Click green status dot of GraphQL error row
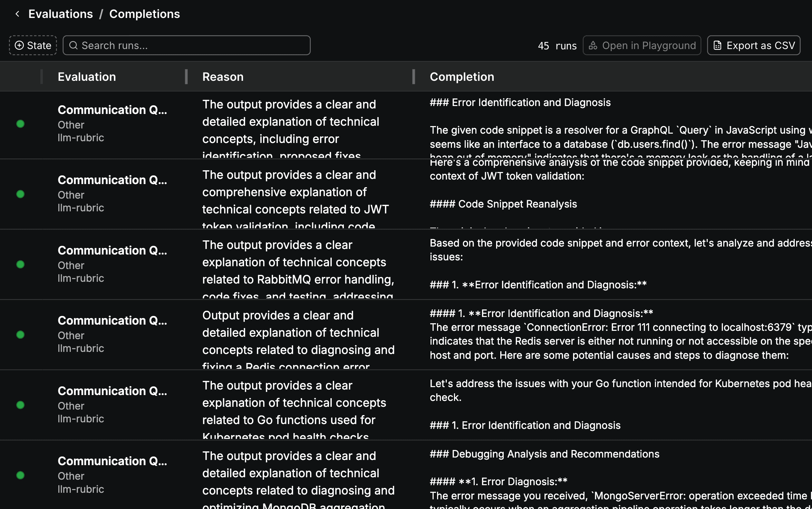This screenshot has width=812, height=509. (20, 124)
